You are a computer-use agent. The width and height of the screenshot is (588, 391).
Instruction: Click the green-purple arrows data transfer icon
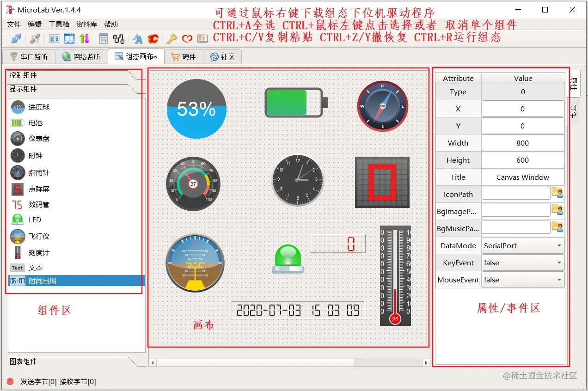[x=85, y=39]
